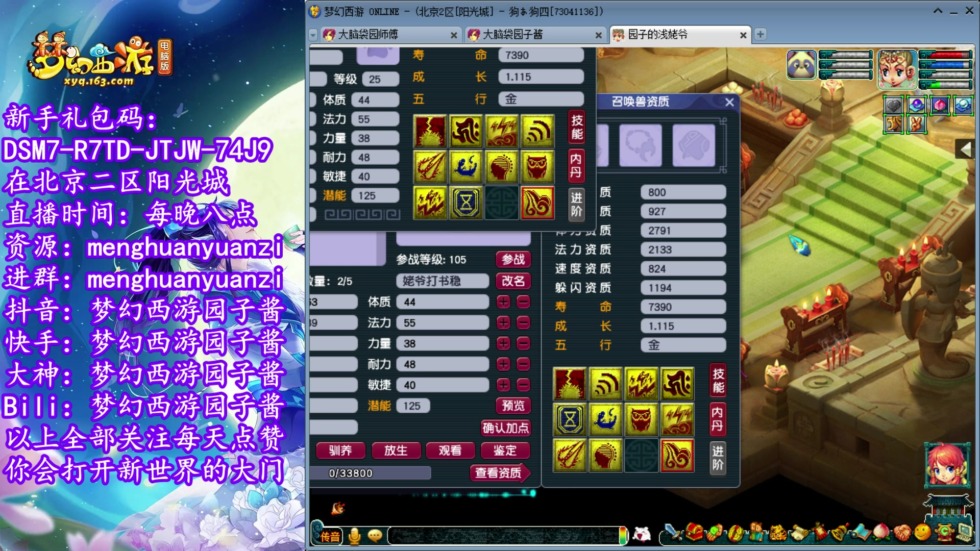Click the 参战 button
Image resolution: width=980 pixels, height=551 pixels.
point(513,260)
